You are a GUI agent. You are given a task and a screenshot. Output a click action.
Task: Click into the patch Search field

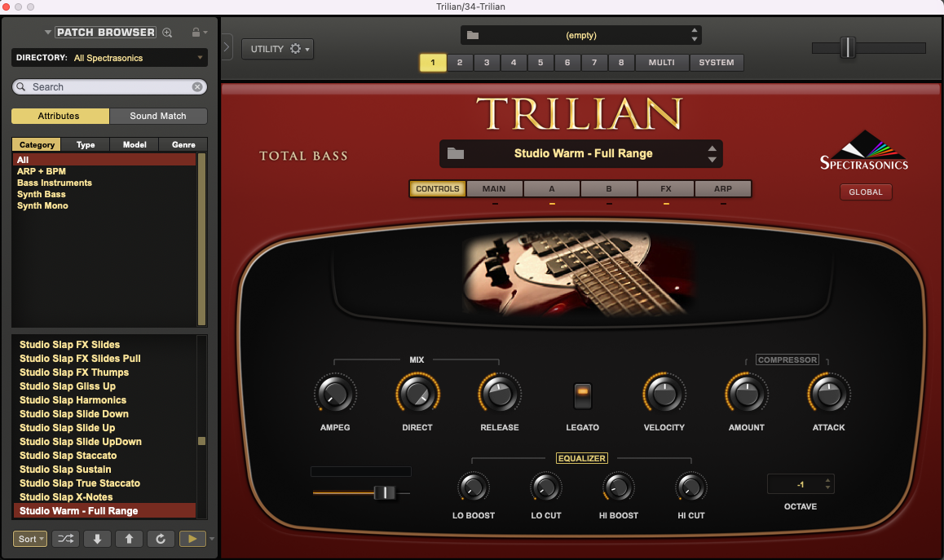pyautogui.click(x=109, y=86)
